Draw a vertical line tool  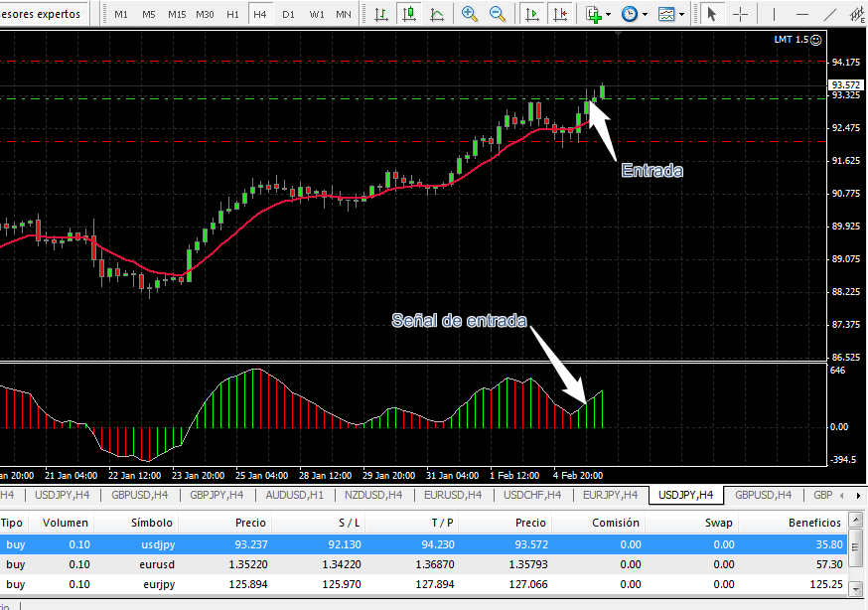click(774, 14)
